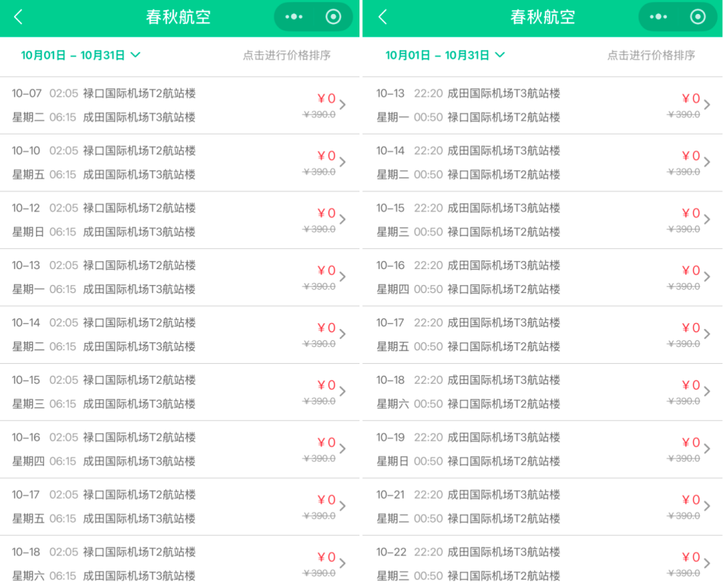Open chevron for 10-16 22:20 flight

point(707,276)
